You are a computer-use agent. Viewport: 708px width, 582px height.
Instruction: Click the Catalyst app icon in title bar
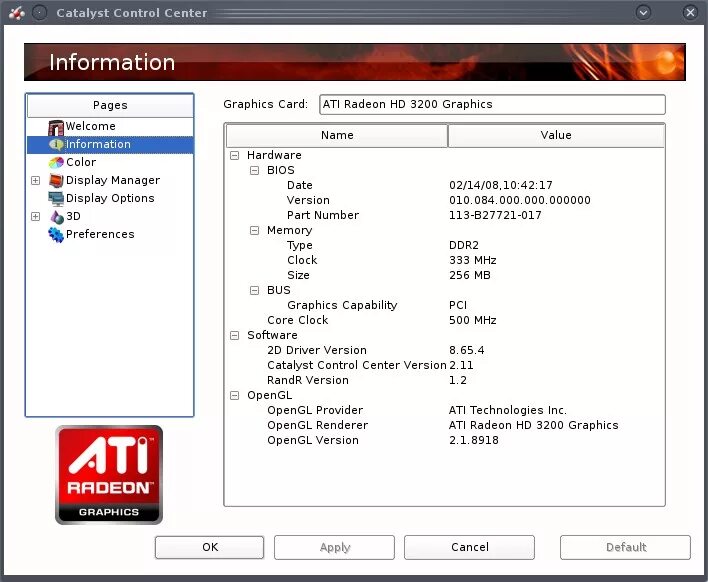[16, 13]
